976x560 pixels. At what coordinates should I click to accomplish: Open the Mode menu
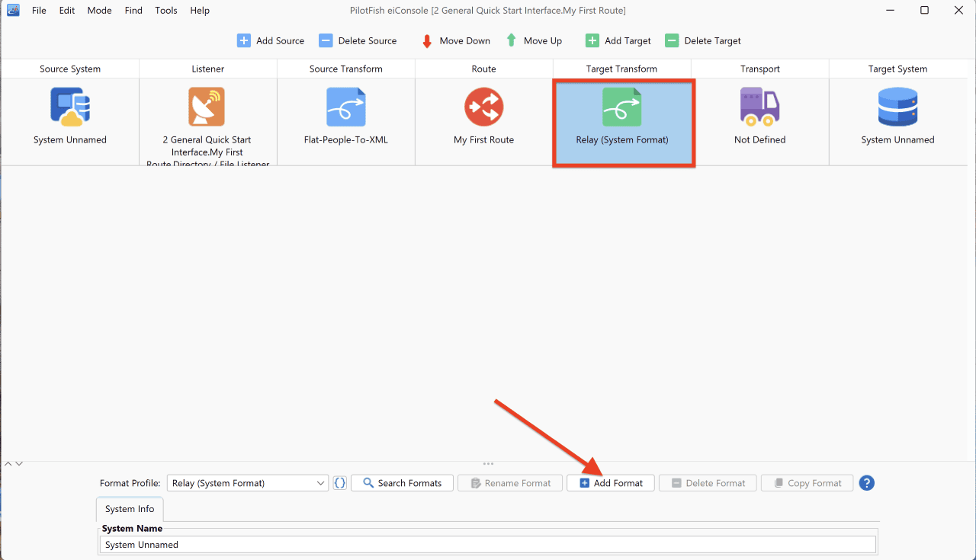tap(99, 11)
